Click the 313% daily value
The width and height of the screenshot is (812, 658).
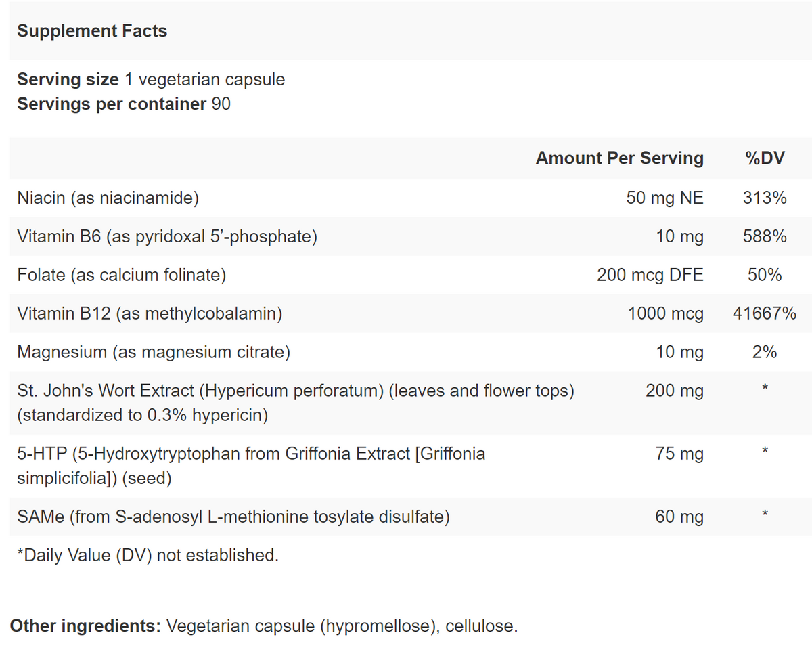point(765,198)
